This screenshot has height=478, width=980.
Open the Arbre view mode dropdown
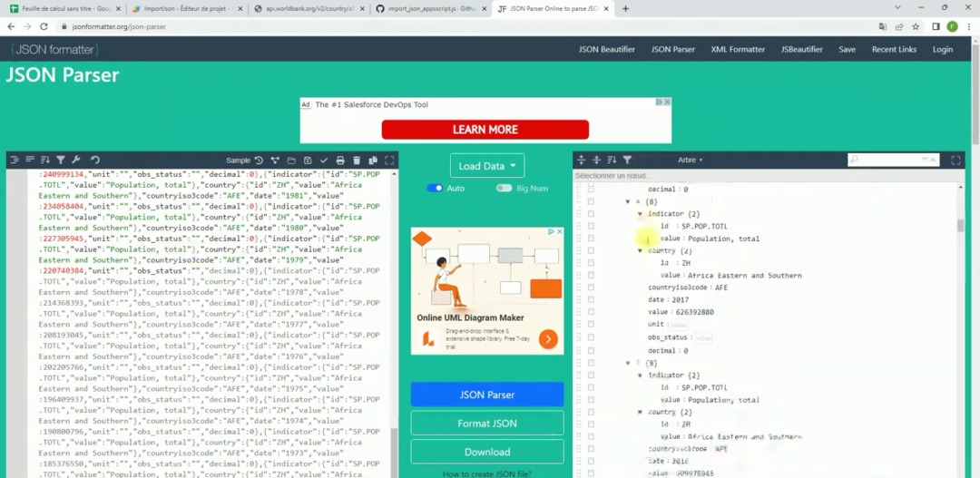pyautogui.click(x=690, y=161)
